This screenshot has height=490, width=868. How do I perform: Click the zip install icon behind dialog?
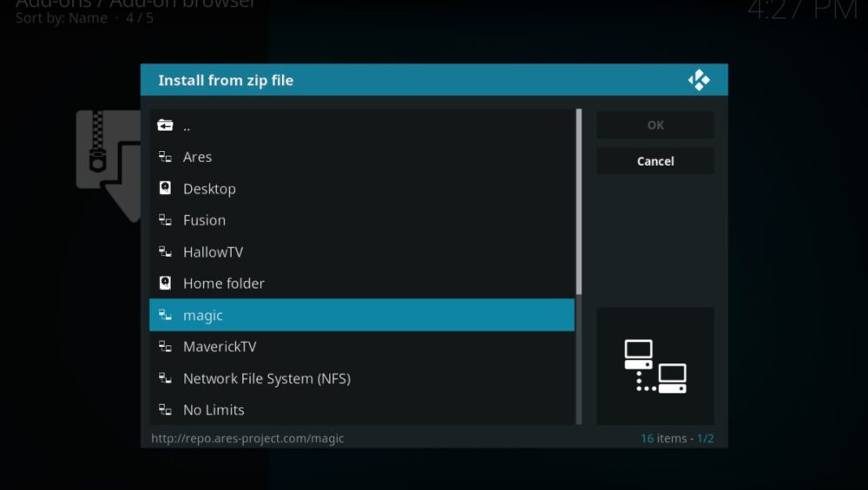point(108,166)
